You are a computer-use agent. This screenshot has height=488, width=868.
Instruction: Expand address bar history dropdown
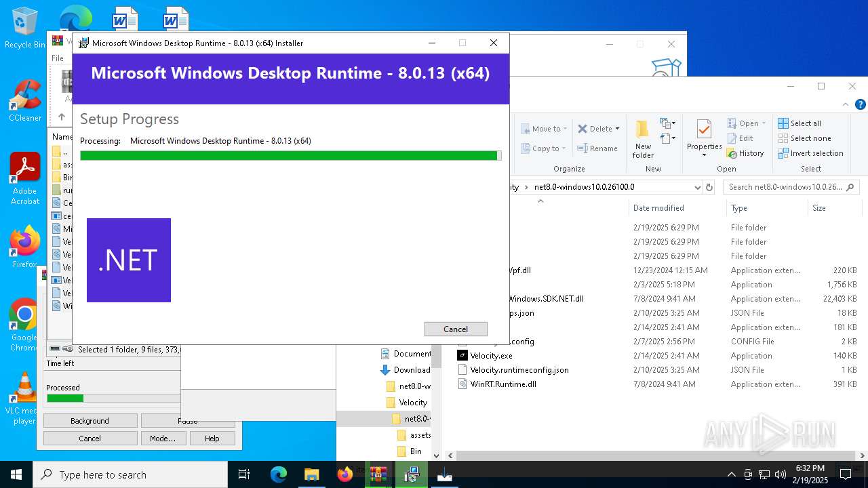697,187
